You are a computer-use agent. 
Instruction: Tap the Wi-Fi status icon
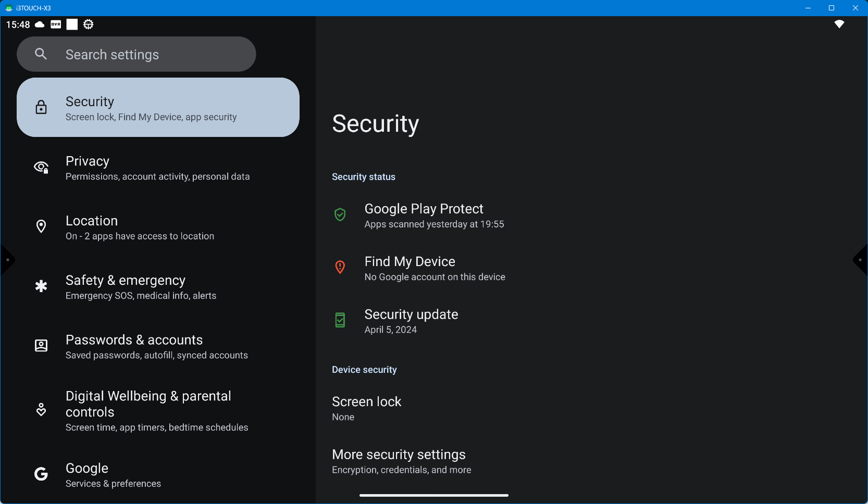point(839,24)
